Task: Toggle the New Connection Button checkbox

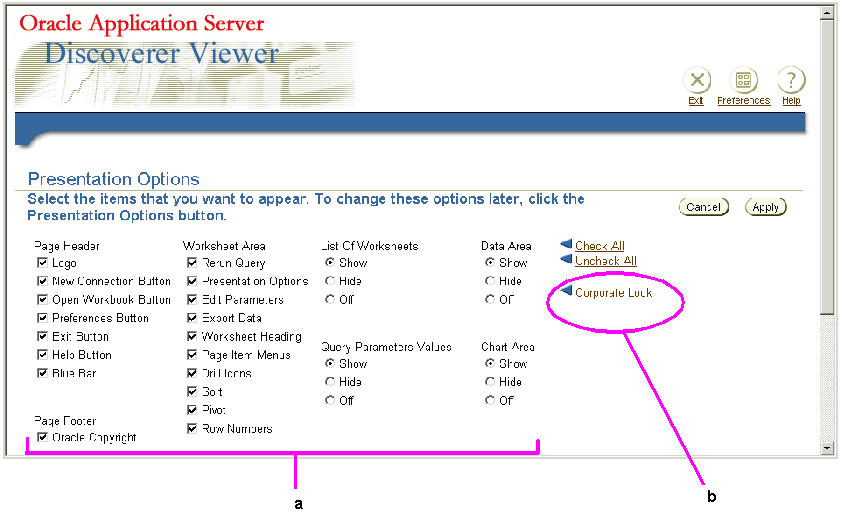Action: 42,281
